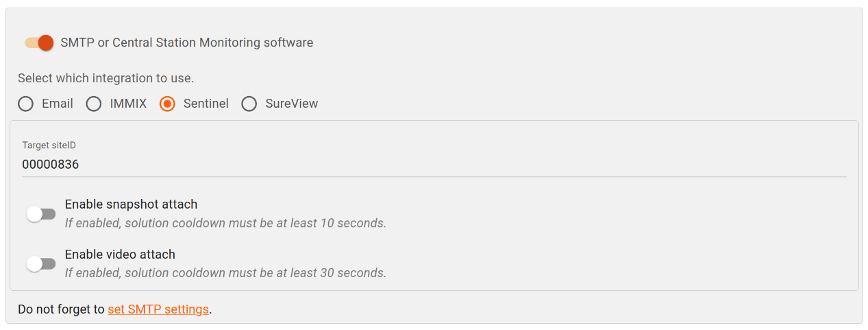Click the 'Select which integration to use' text
868x330 pixels.
point(106,78)
